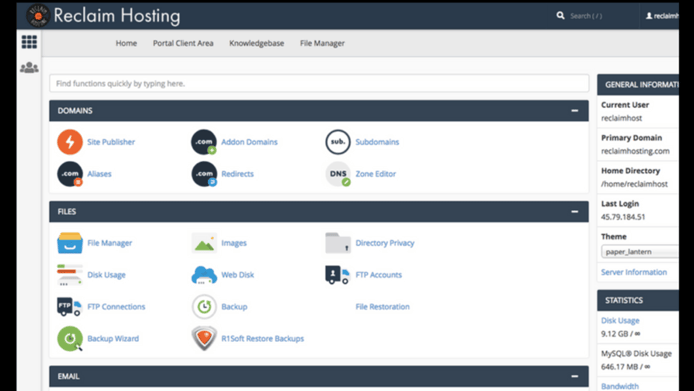Select the /home/reclaimhost directory text
This screenshot has height=391, width=694.
point(634,184)
